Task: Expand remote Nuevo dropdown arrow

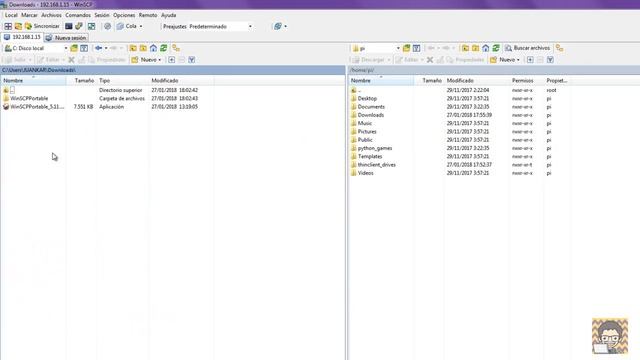Action: [518, 60]
